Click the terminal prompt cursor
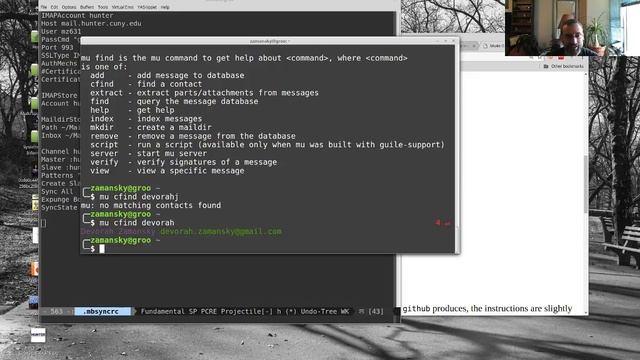This screenshot has width=640, height=360. coord(102,249)
